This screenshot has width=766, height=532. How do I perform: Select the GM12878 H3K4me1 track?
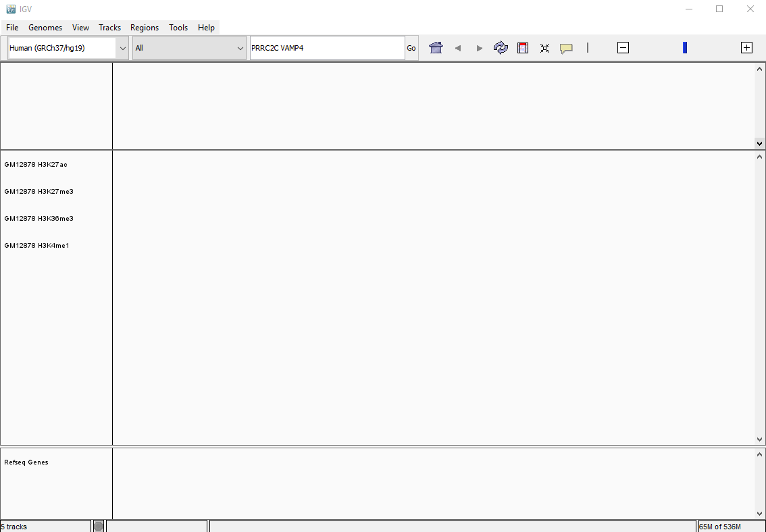pos(36,246)
